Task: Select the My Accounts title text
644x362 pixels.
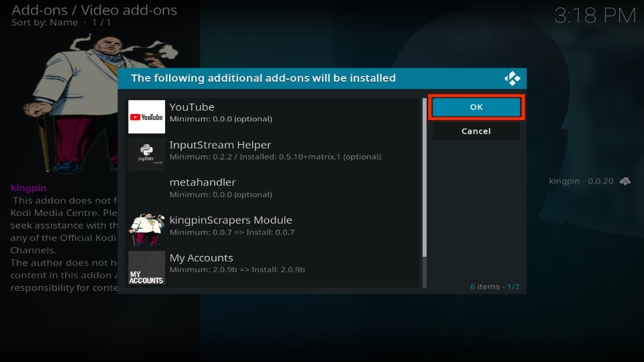Action: 201,257
